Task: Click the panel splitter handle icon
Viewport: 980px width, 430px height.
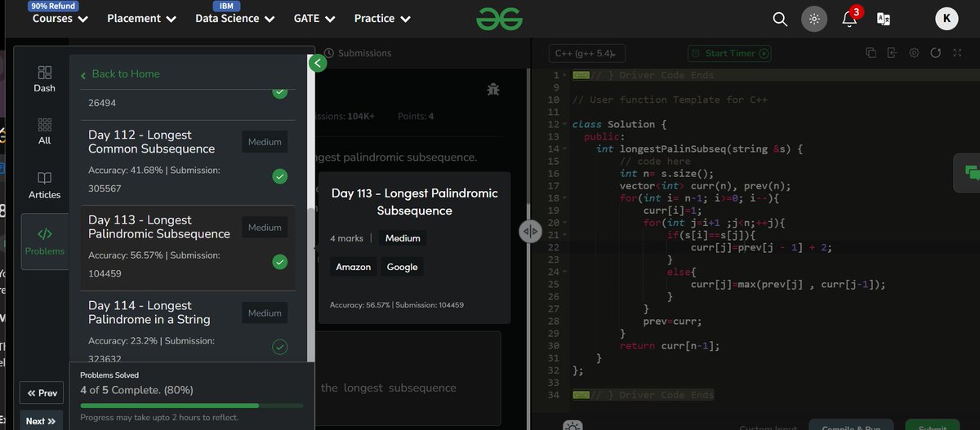Action: click(530, 231)
